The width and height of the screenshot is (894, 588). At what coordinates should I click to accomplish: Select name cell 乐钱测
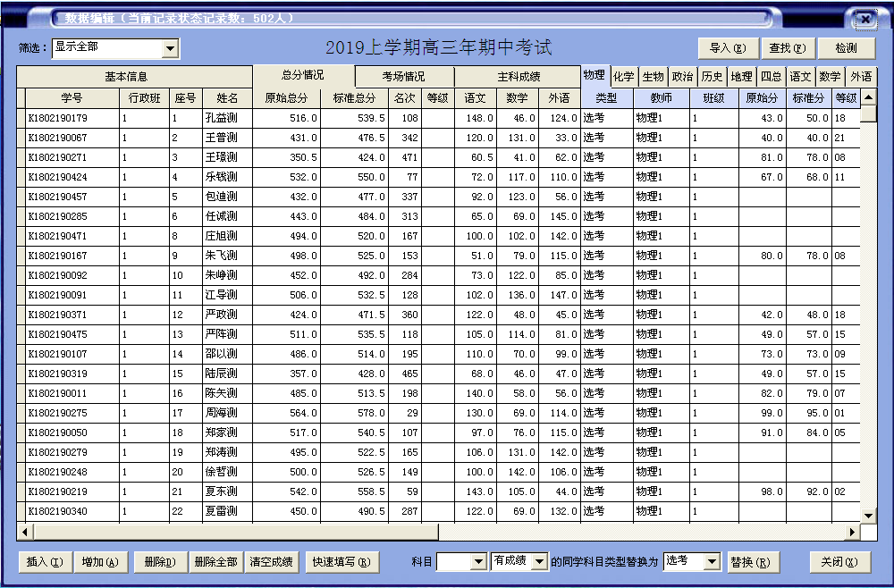[x=227, y=177]
